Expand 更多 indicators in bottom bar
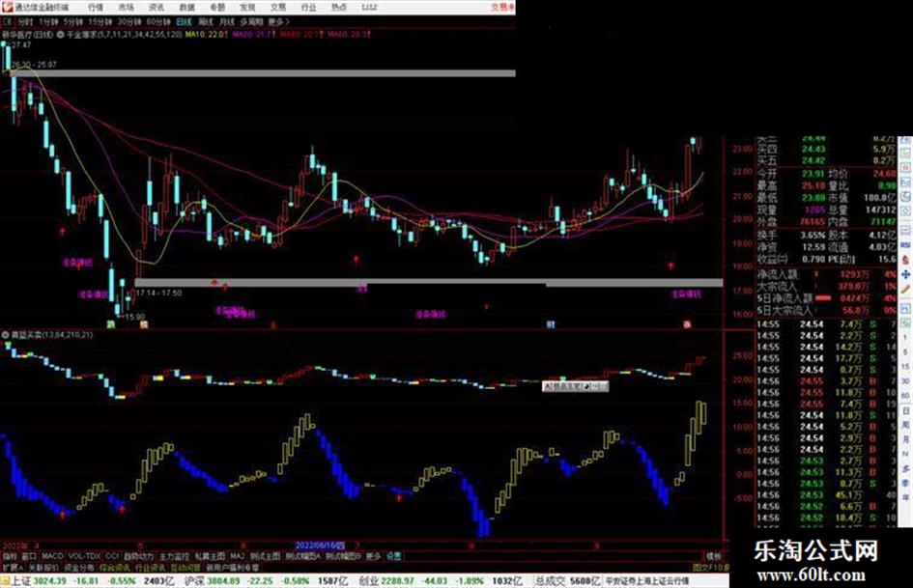 pyautogui.click(x=373, y=556)
